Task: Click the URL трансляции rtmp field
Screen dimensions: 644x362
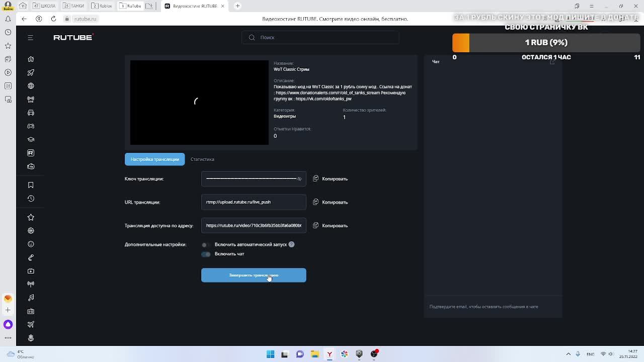Action: pyautogui.click(x=254, y=202)
